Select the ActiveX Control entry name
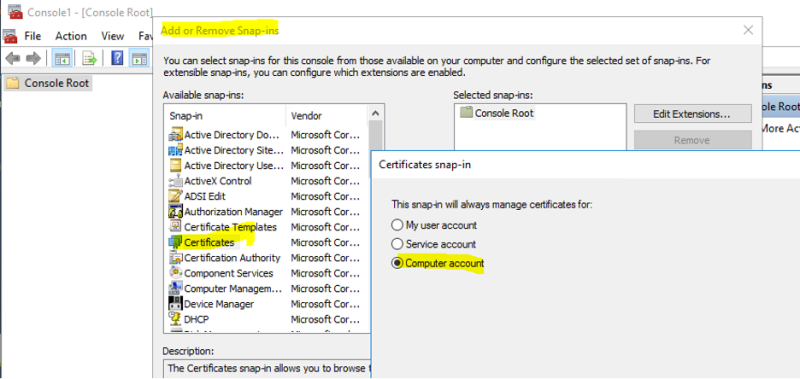The height and width of the screenshot is (379, 800). click(x=218, y=181)
